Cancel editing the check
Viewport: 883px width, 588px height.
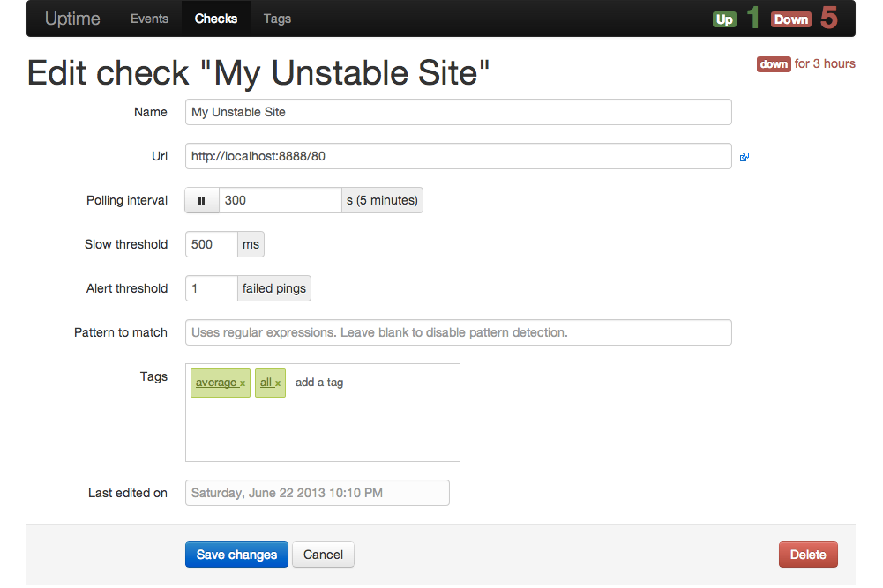[x=323, y=555]
